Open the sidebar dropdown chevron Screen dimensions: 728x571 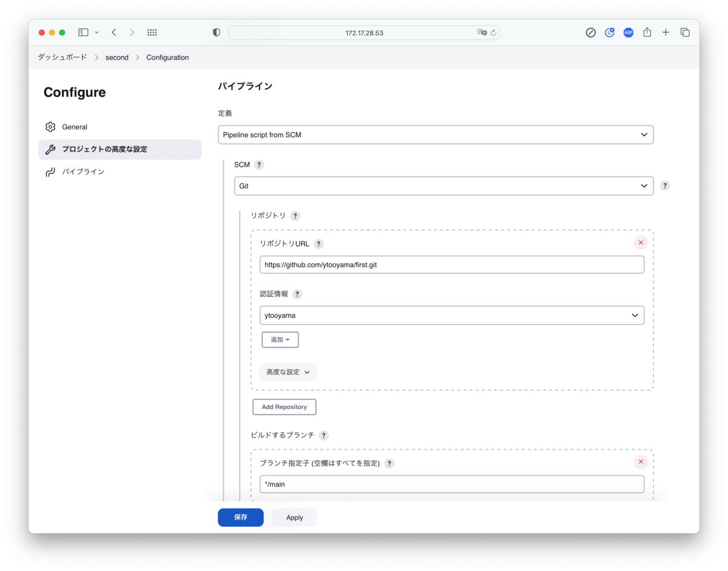[x=96, y=33]
